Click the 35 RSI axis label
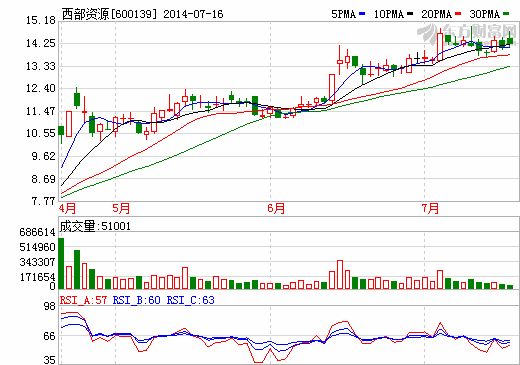The image size is (520, 365). click(50, 360)
